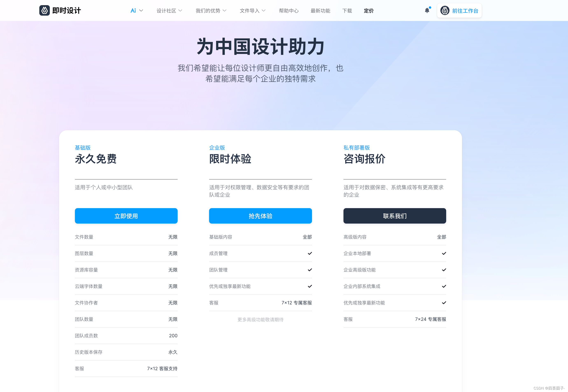Click the 企业高级版功能 checkmark icon
The height and width of the screenshot is (392, 568).
(444, 270)
